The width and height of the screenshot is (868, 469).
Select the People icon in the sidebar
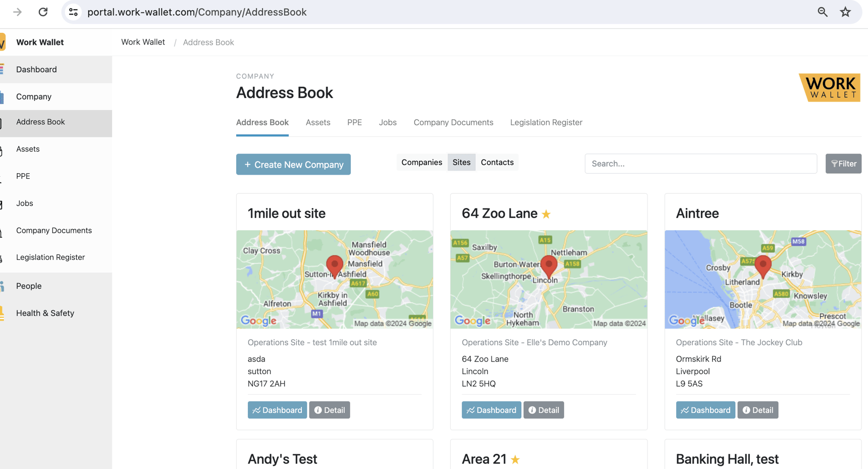(x=4, y=286)
